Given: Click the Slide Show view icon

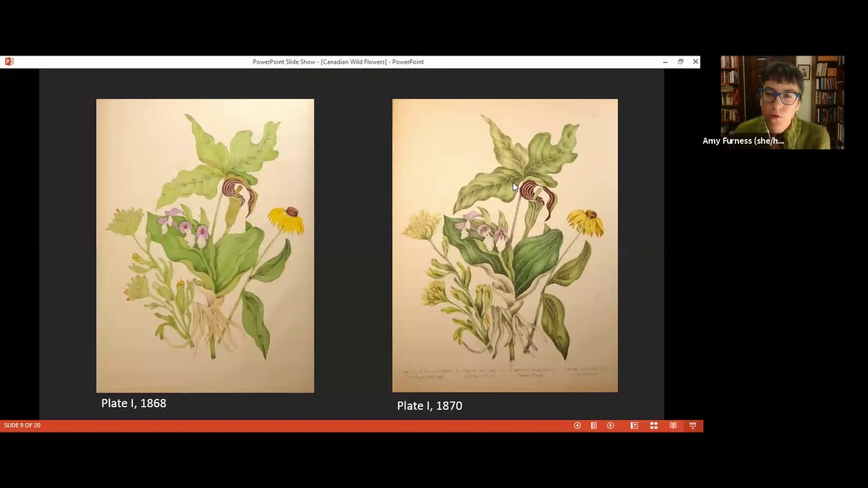Looking at the screenshot, I should tap(692, 426).
